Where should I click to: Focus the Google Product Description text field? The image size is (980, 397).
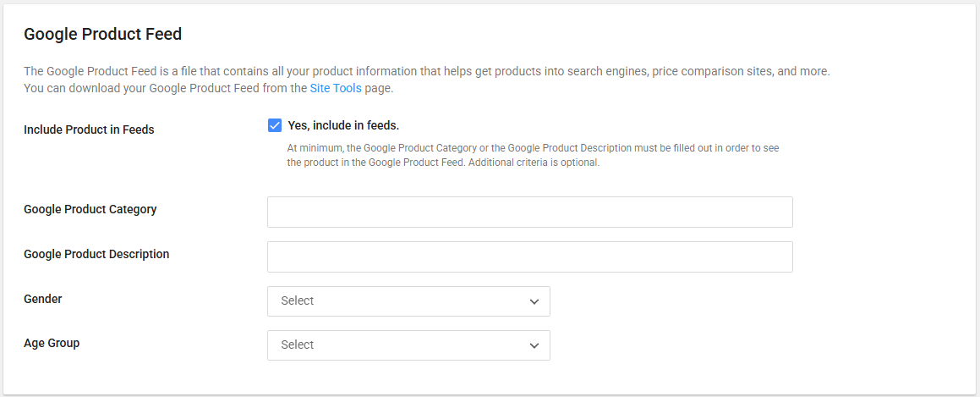click(529, 257)
